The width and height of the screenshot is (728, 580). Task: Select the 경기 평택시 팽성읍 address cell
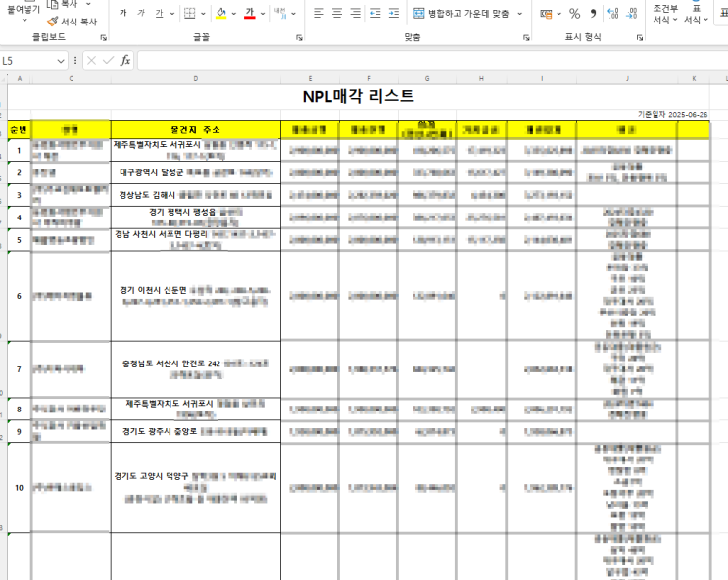195,217
